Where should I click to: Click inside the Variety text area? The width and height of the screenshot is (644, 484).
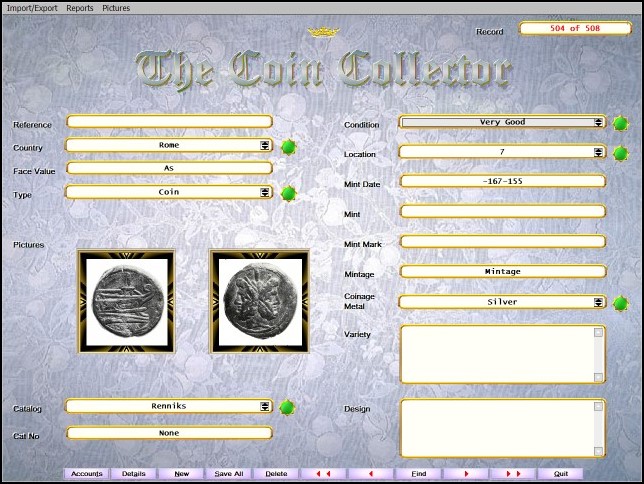pos(498,354)
